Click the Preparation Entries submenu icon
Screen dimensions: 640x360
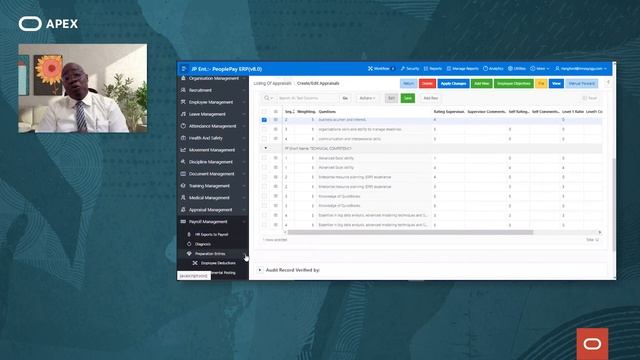(x=189, y=253)
